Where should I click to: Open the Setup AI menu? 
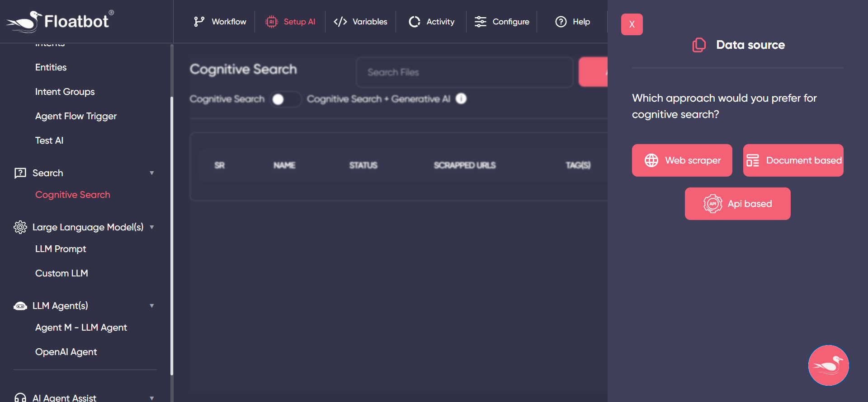(x=290, y=22)
